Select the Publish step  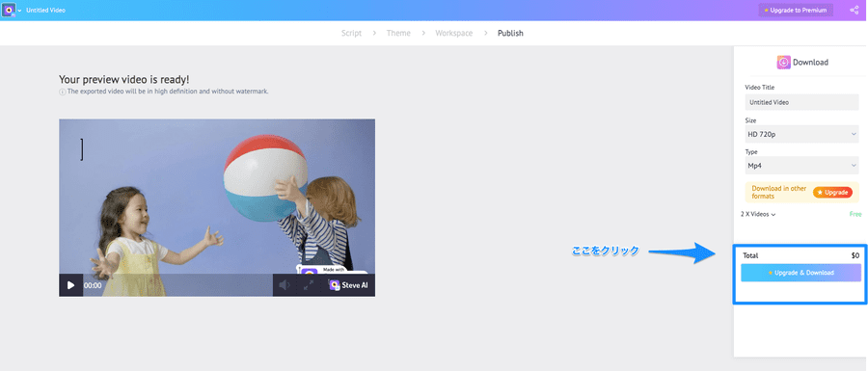click(x=510, y=33)
